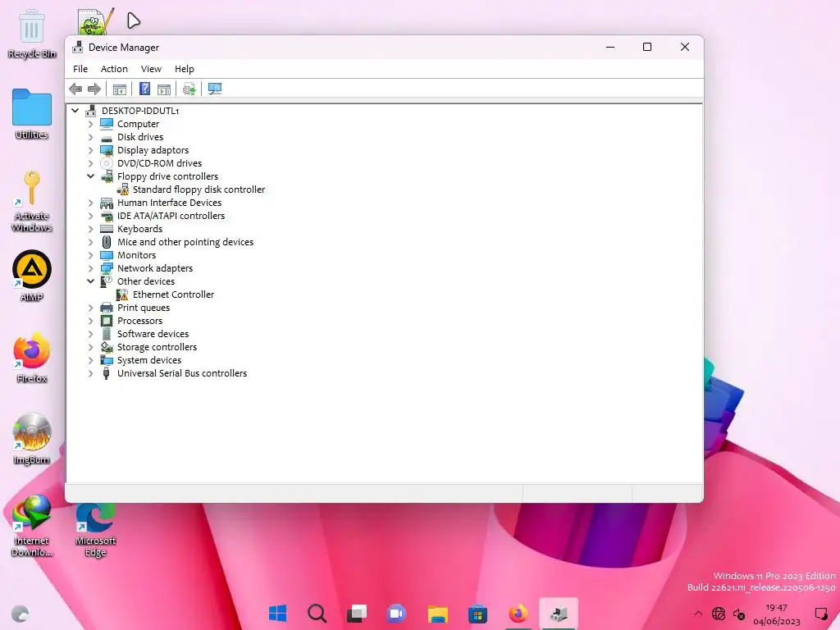Viewport: 840px width, 630px height.
Task: Open the Teams Chat taskbar icon
Action: click(x=396, y=614)
